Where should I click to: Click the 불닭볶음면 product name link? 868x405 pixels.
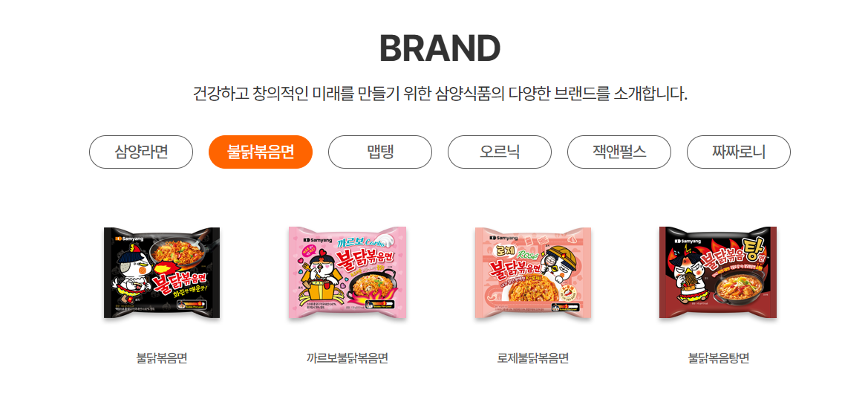tap(162, 358)
